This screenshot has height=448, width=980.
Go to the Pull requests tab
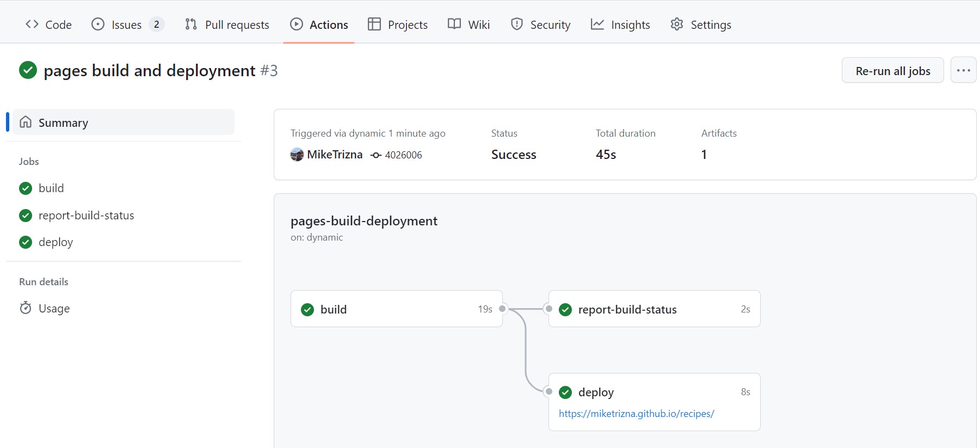coord(227,24)
